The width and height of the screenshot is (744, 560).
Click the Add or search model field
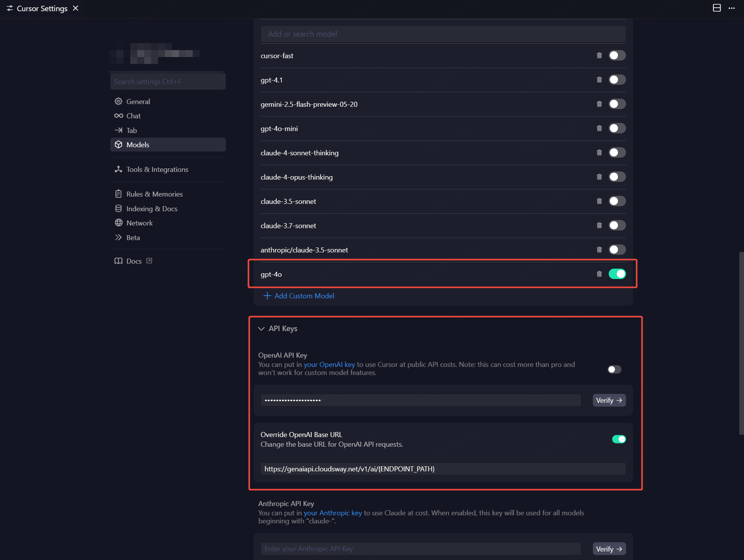click(x=443, y=34)
